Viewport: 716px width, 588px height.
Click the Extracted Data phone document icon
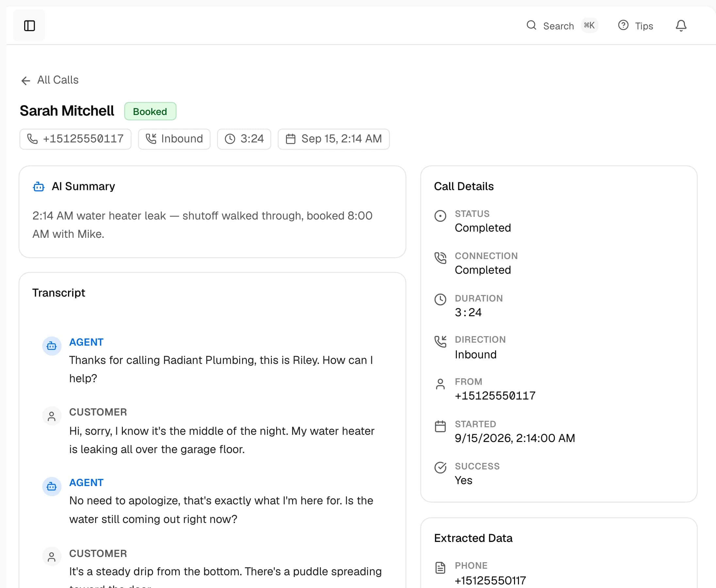point(440,567)
